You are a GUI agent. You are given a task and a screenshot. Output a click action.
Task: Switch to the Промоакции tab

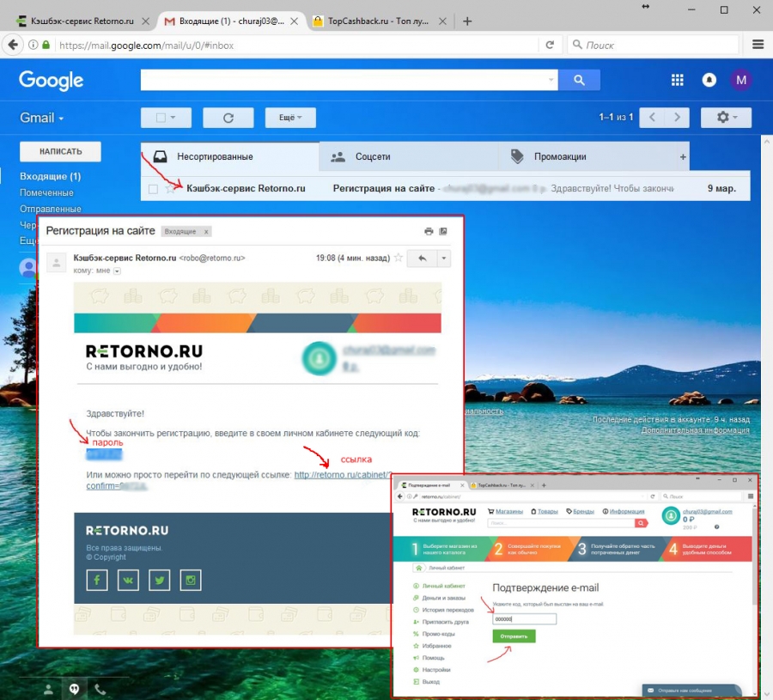587,157
